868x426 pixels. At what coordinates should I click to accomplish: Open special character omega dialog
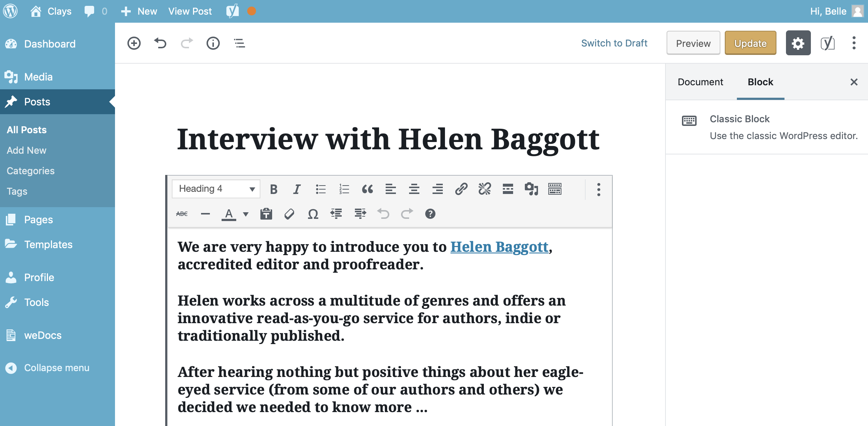point(313,214)
